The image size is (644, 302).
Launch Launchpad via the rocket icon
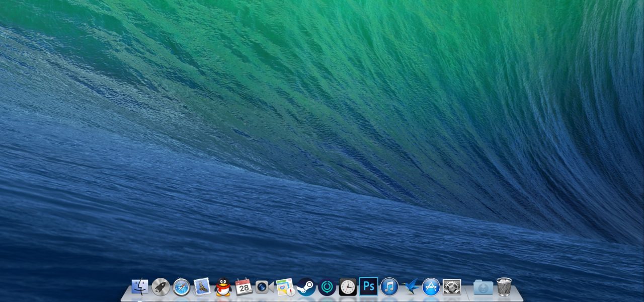click(x=160, y=287)
